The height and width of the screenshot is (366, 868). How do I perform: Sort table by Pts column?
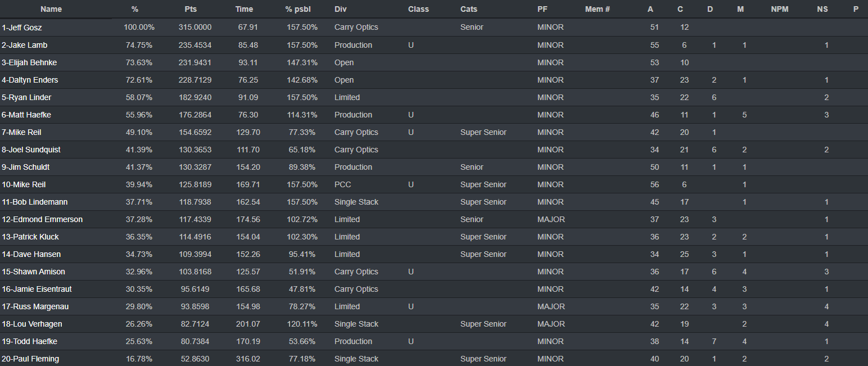click(191, 9)
